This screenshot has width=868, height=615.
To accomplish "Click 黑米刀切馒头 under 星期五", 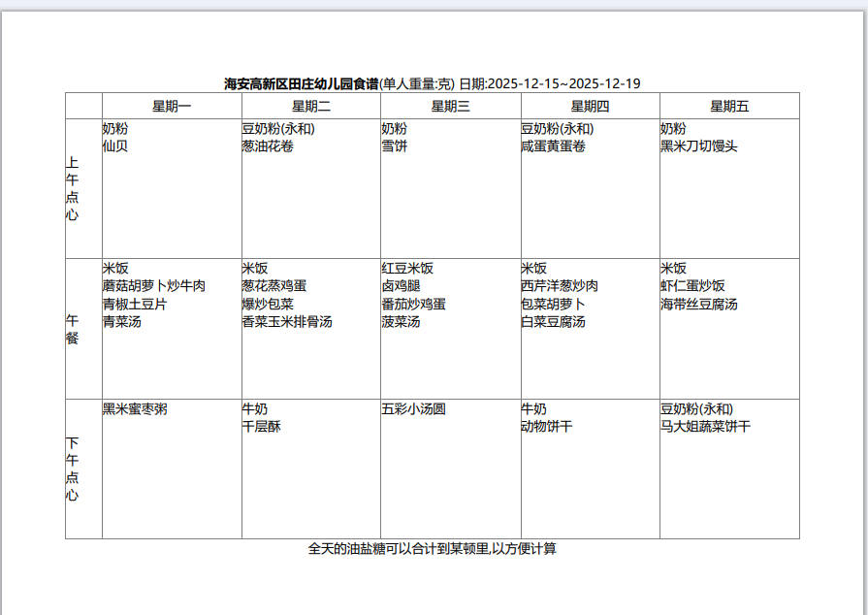I will [x=699, y=147].
